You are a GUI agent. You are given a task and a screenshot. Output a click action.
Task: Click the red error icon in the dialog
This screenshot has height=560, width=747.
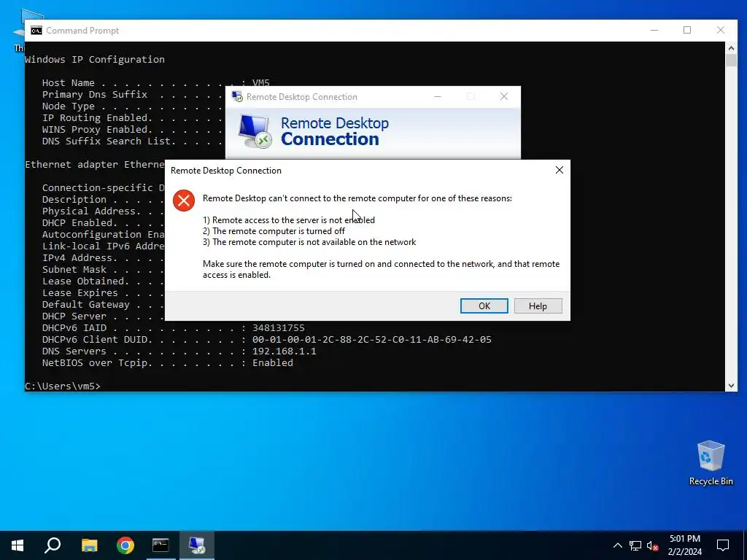[183, 201]
